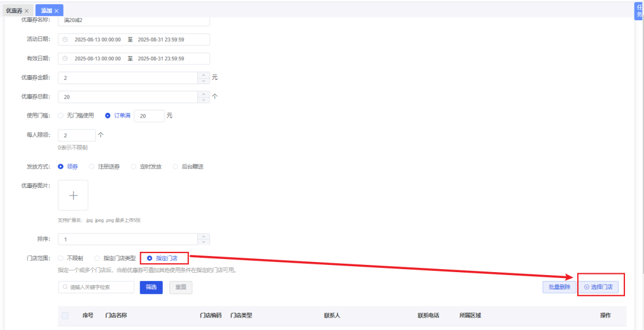This screenshot has width=644, height=330.
Task: Click the 优惠券名称 input field
Action: (x=134, y=20)
